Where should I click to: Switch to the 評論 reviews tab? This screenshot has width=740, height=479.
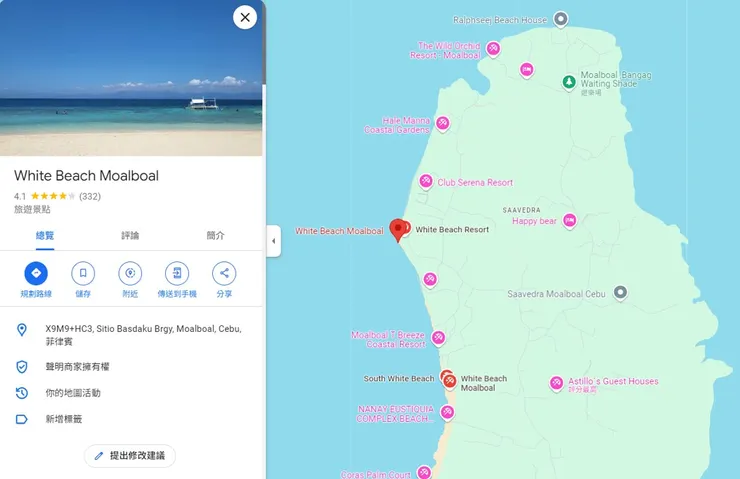130,235
